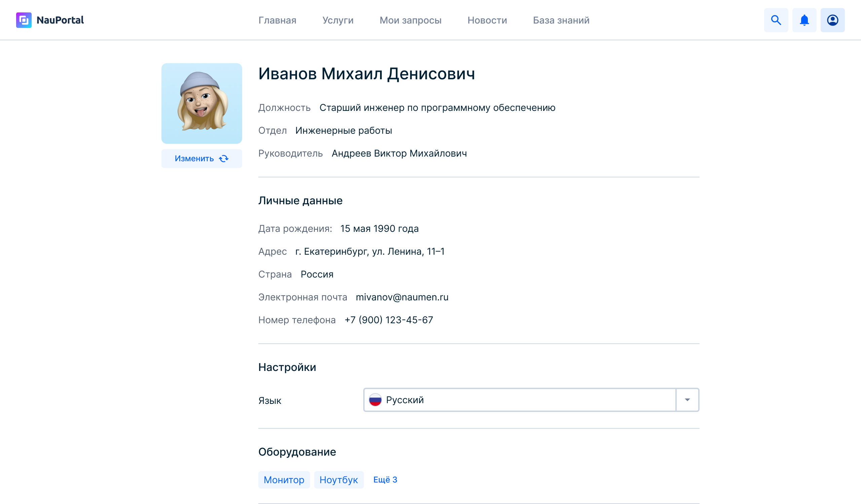Click the Russian flag icon in language field

tap(375, 400)
